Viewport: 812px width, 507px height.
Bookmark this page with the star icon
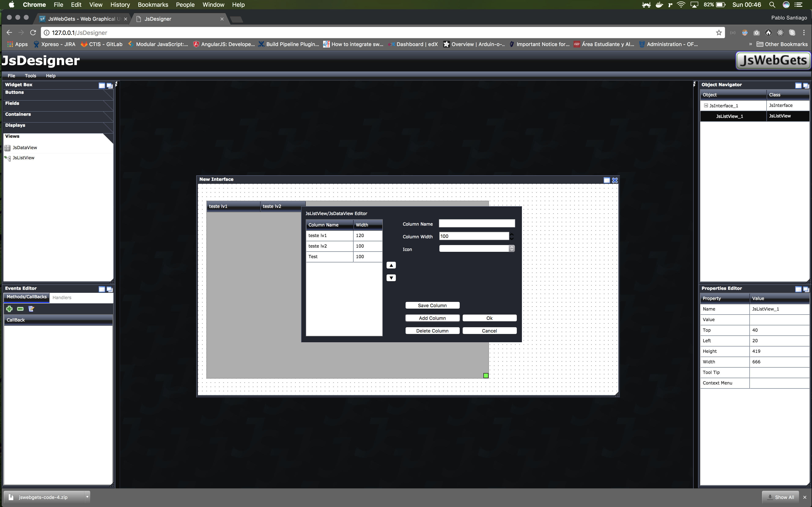(x=719, y=33)
